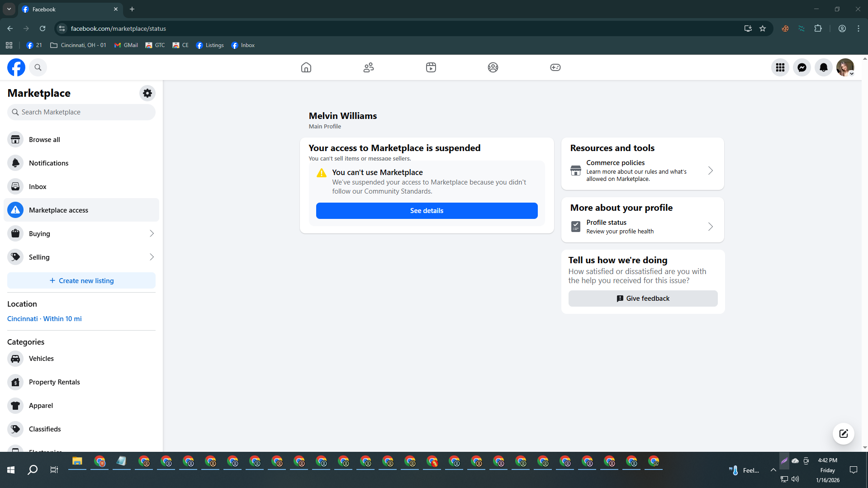Image resolution: width=868 pixels, height=488 pixels.
Task: Open the GTC bookmark
Action: [155, 45]
